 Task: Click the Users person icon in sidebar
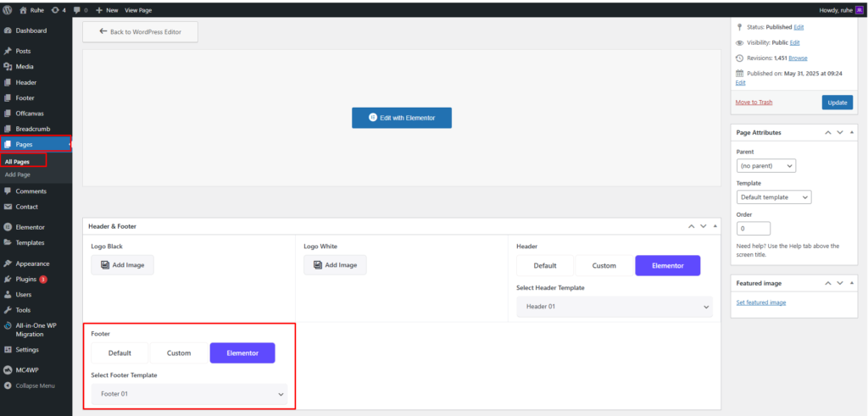tap(8, 295)
